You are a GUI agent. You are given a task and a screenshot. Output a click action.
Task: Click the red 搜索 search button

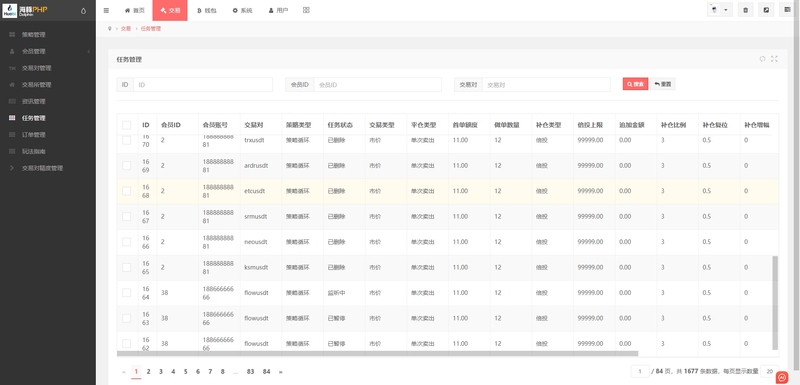[635, 84]
